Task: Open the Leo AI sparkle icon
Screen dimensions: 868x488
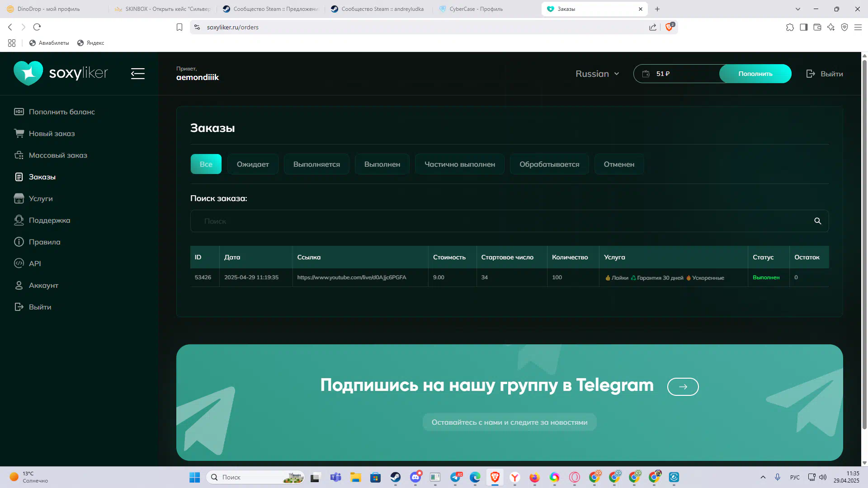Action: tap(830, 27)
